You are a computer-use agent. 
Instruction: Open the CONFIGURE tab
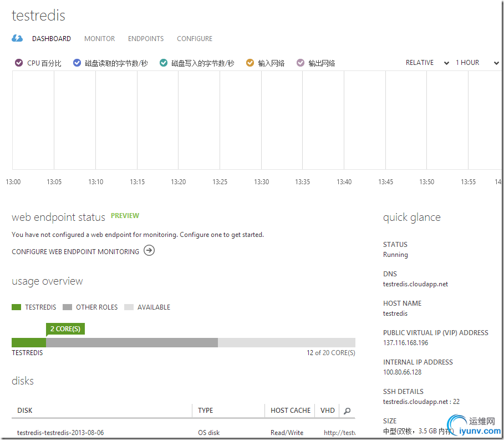click(195, 39)
